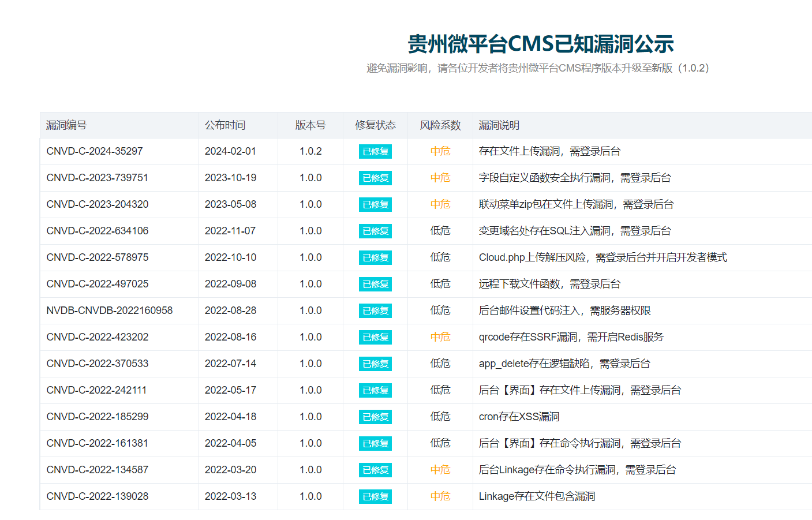Click vulnerability ID CNVD-C-2022-497025

coord(98,284)
